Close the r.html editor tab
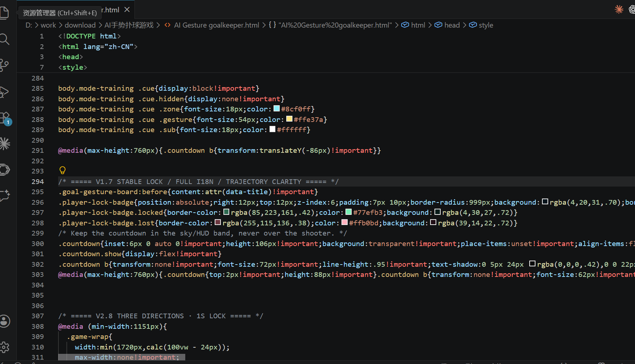This screenshot has height=364, width=635. tap(127, 10)
